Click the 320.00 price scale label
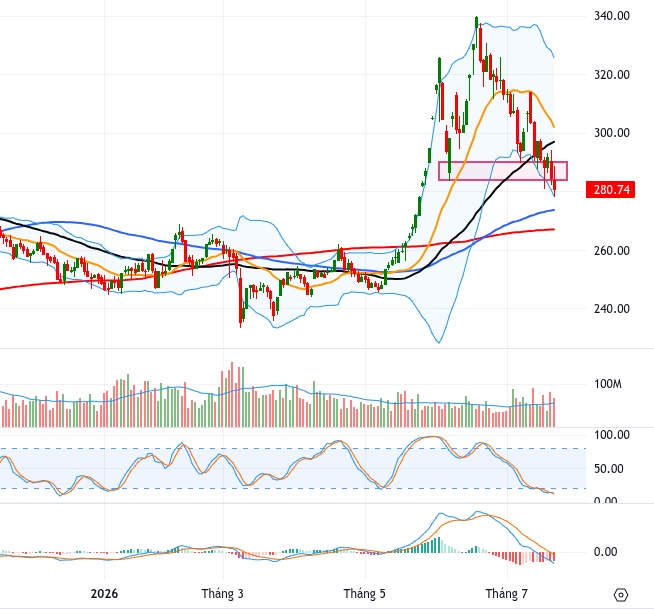 pos(612,75)
